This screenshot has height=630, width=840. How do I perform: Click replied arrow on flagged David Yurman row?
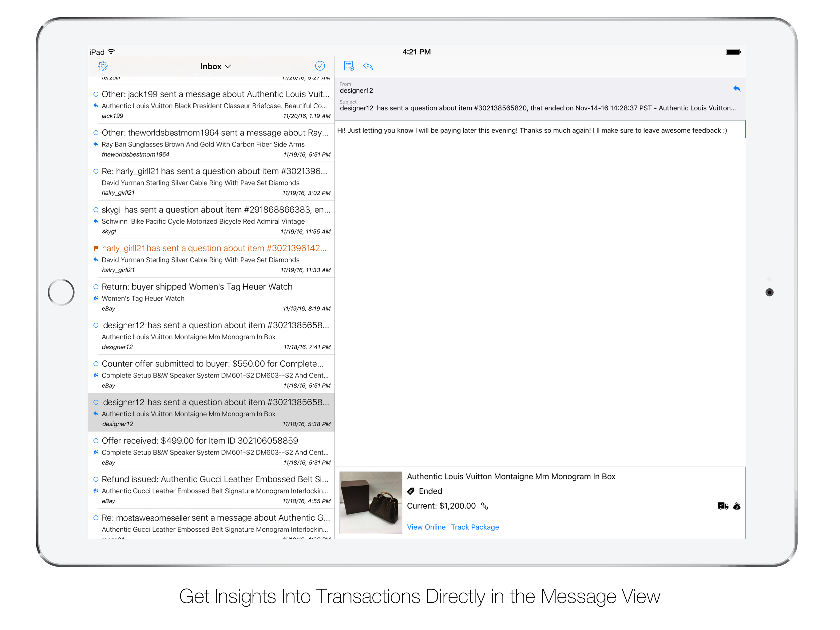(x=96, y=260)
